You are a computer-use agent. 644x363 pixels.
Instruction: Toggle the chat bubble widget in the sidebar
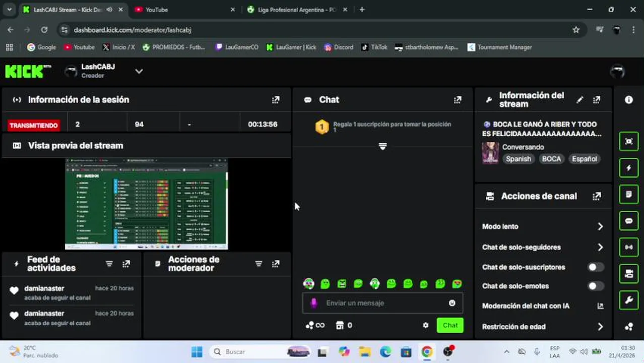click(x=629, y=221)
